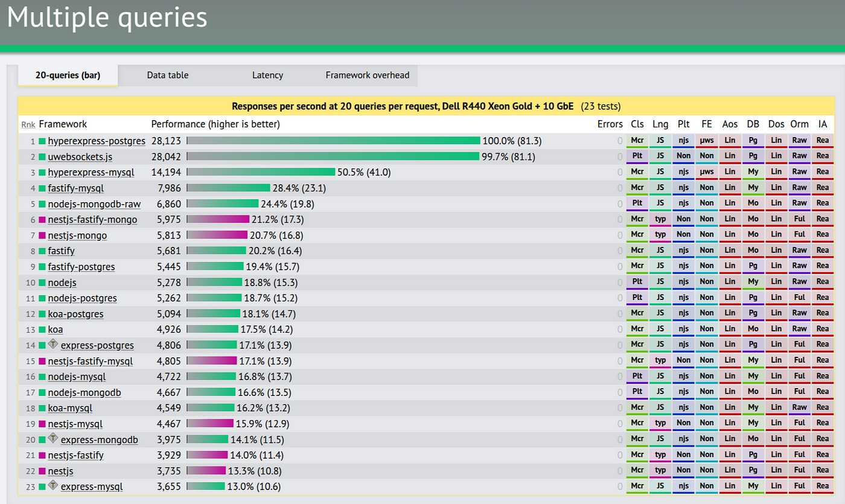Click the Pg database tag for fastify-postgres
This screenshot has height=504, width=845.
click(x=753, y=266)
